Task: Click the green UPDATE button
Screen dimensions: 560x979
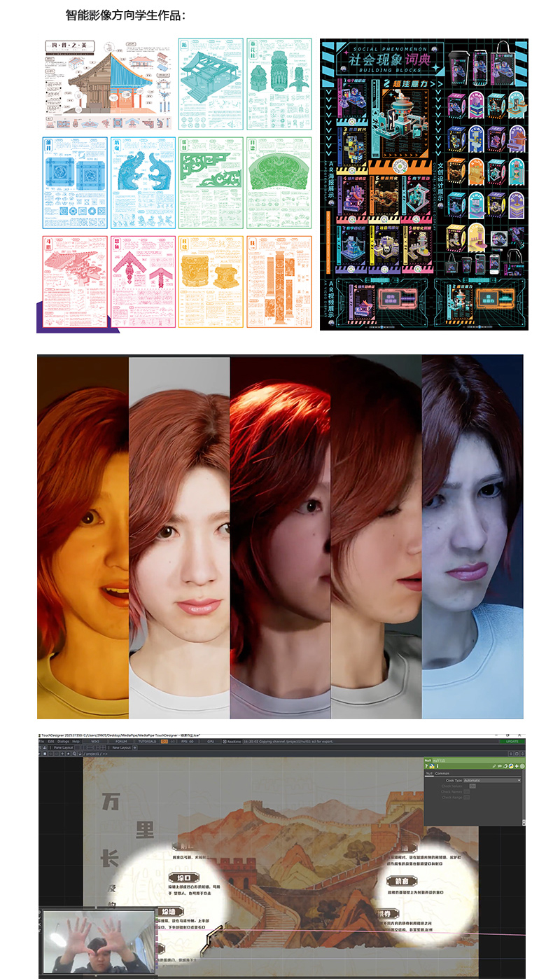Action: click(x=512, y=741)
